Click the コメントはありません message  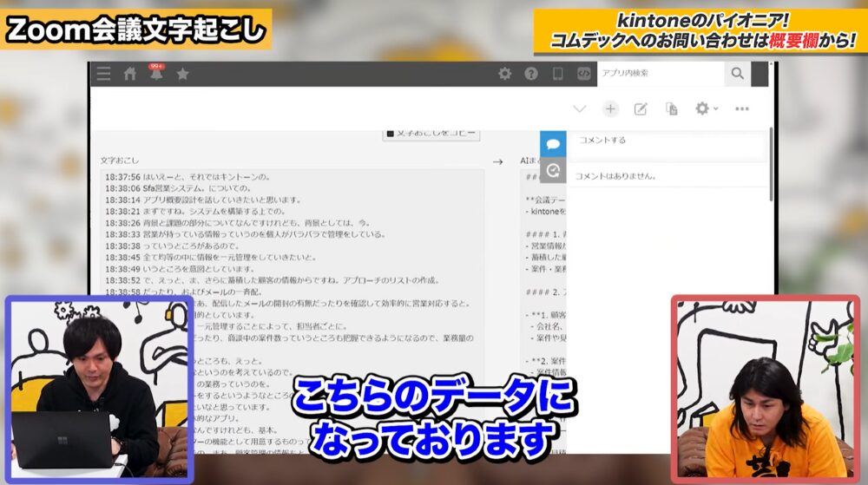tap(615, 176)
